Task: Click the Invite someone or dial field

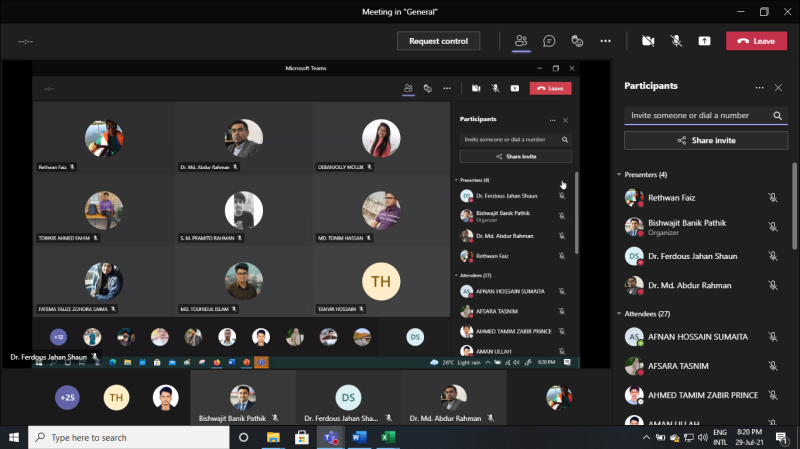Action: 696,116
